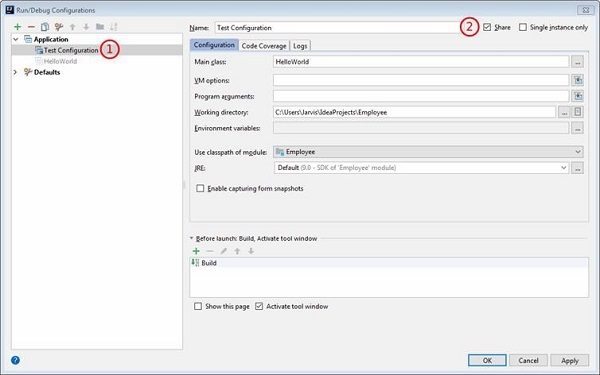The height and width of the screenshot is (375, 600).
Task: Enable Single instance only checkbox
Action: tap(523, 27)
